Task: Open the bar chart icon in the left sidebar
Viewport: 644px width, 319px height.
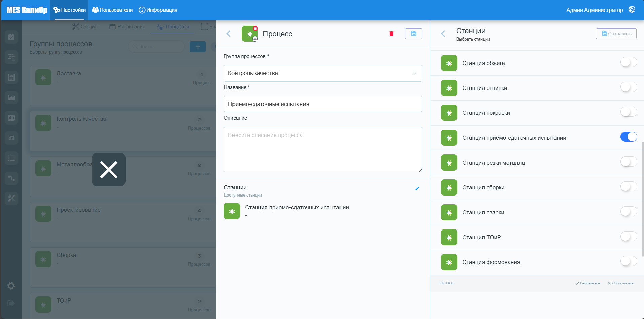Action: click(x=11, y=118)
